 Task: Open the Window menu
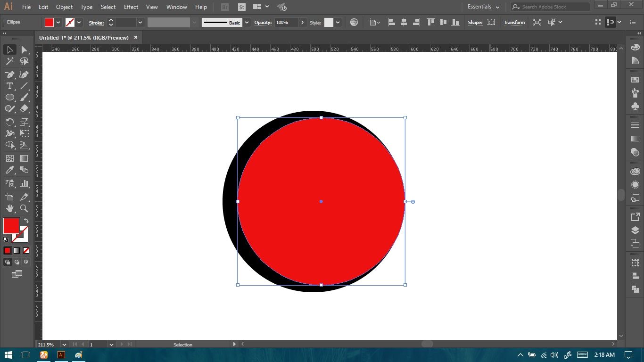177,7
